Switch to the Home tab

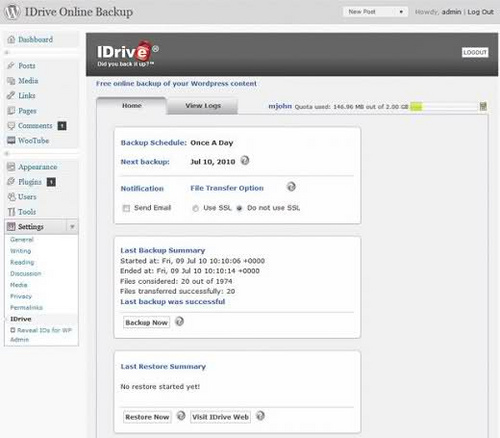132,106
